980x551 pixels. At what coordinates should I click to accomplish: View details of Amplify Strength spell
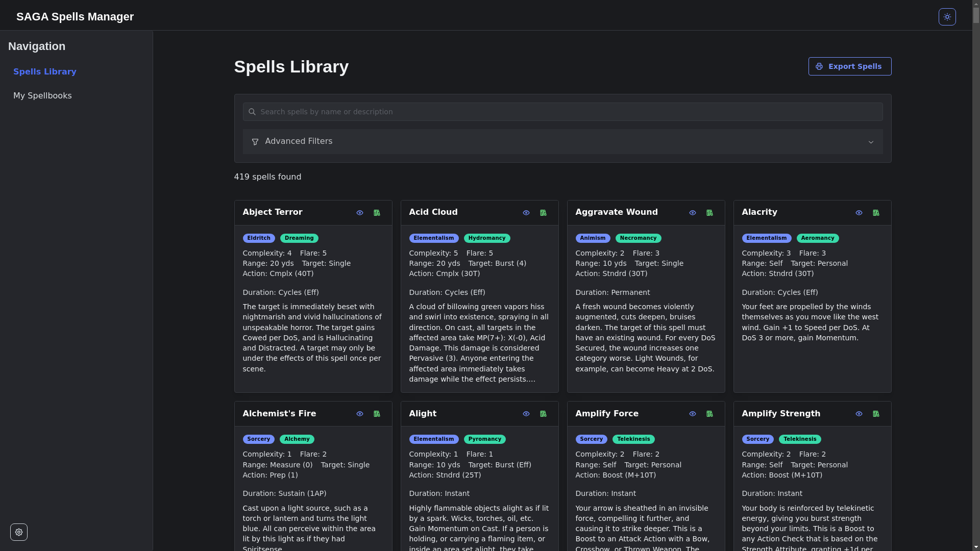point(859,414)
